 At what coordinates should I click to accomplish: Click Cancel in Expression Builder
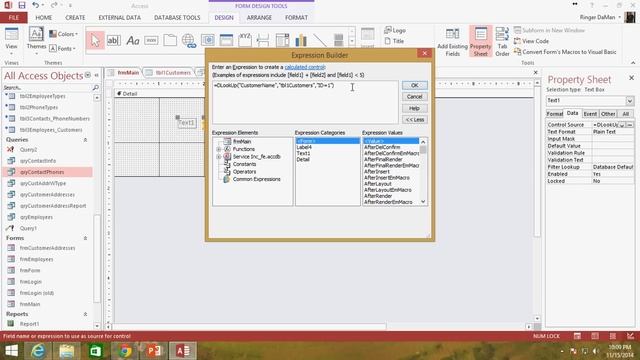[x=414, y=97]
